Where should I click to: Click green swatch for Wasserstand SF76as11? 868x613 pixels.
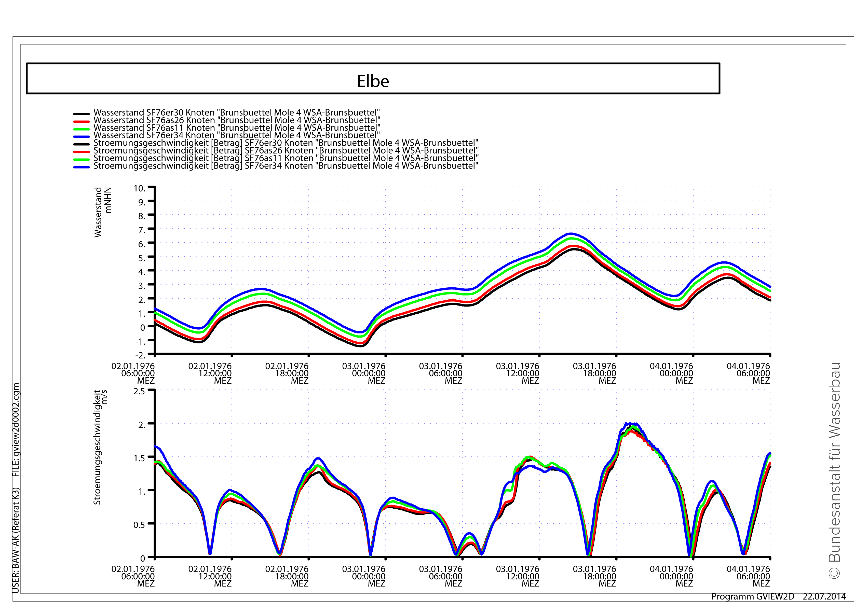click(81, 129)
